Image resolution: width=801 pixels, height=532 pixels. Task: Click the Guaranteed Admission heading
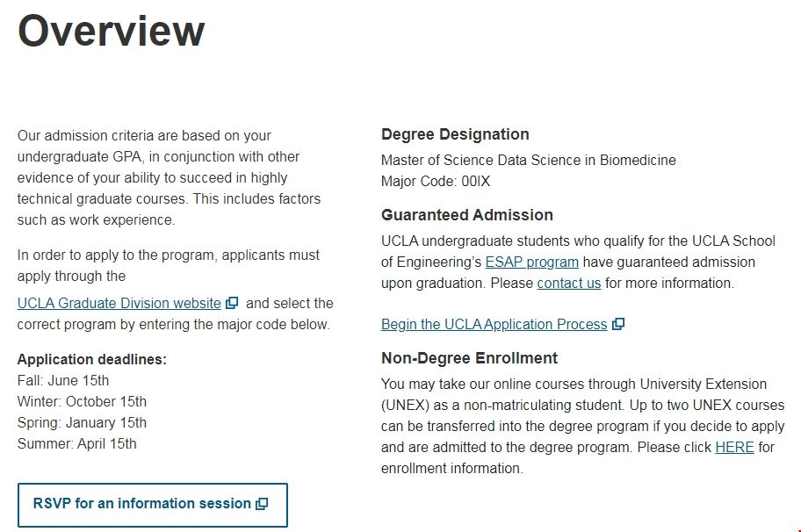(x=467, y=215)
